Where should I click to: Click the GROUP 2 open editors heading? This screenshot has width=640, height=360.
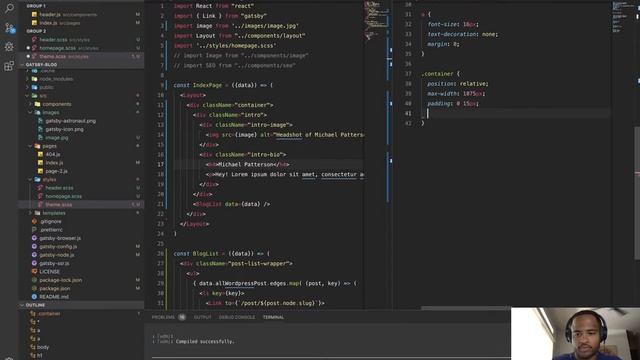coord(36,31)
